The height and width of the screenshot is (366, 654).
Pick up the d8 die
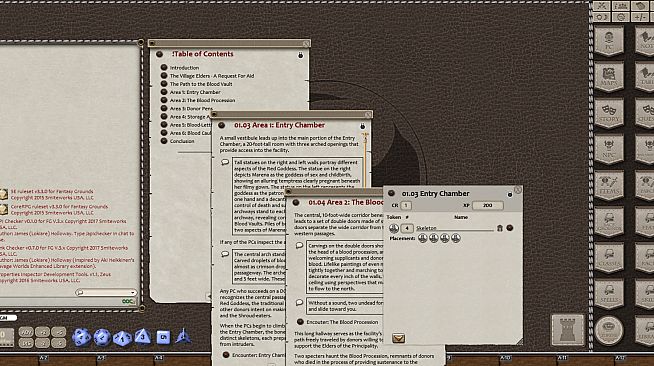(x=142, y=336)
